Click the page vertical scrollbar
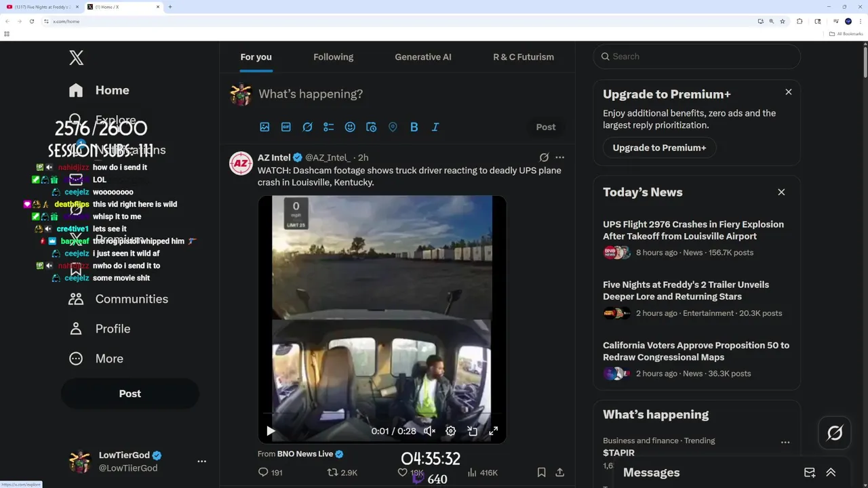868x488 pixels. [865, 61]
